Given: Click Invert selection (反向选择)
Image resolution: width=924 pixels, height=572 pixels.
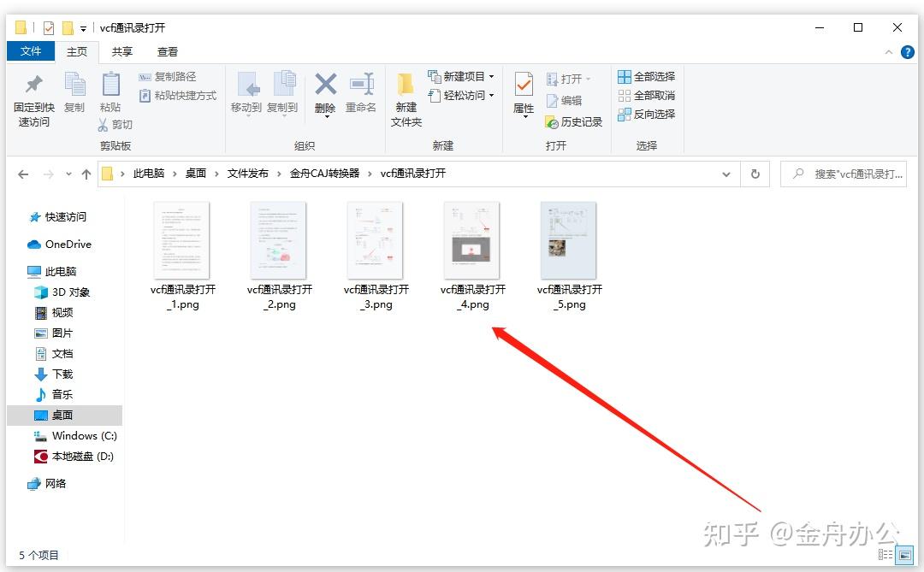Looking at the screenshot, I should [647, 115].
